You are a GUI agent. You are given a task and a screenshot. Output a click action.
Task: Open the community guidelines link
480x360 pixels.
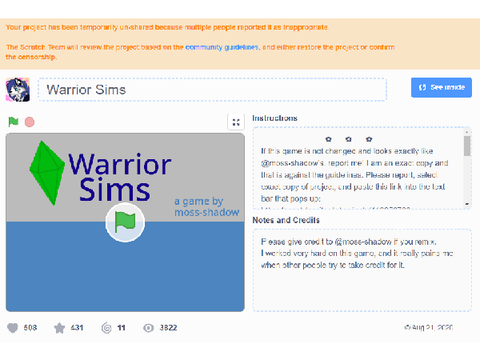coord(222,47)
